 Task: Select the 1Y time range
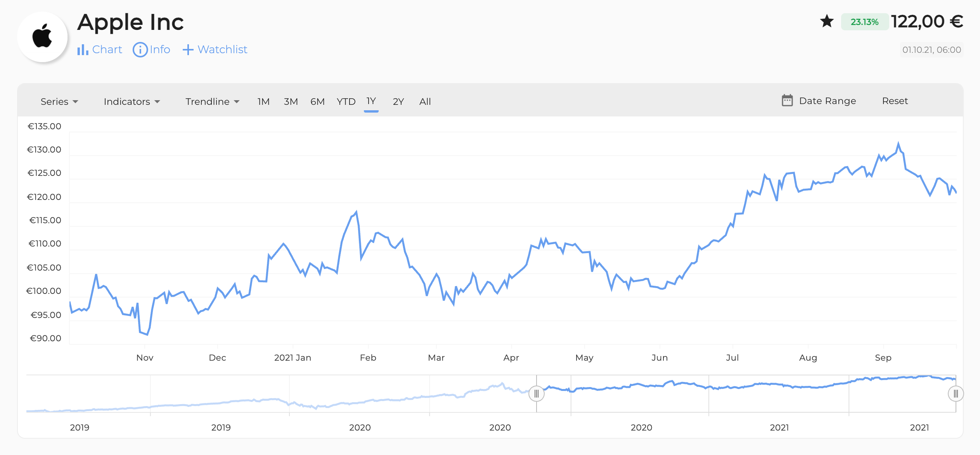pyautogui.click(x=371, y=101)
